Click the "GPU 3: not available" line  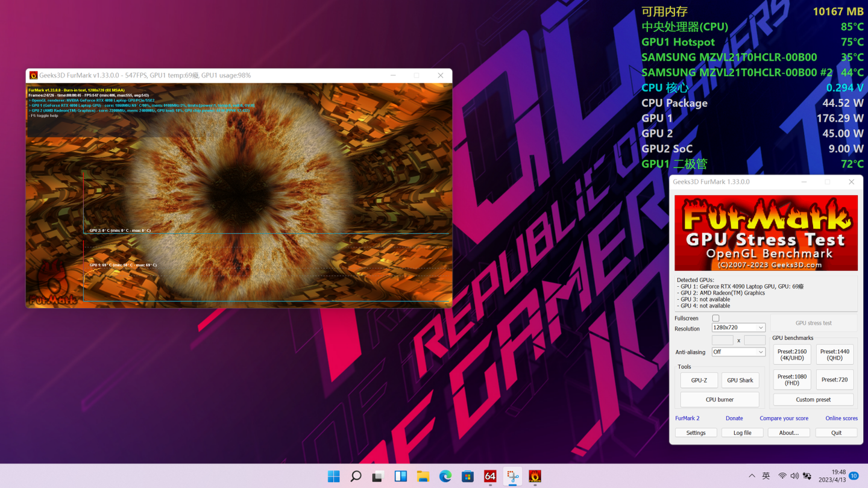(x=703, y=299)
